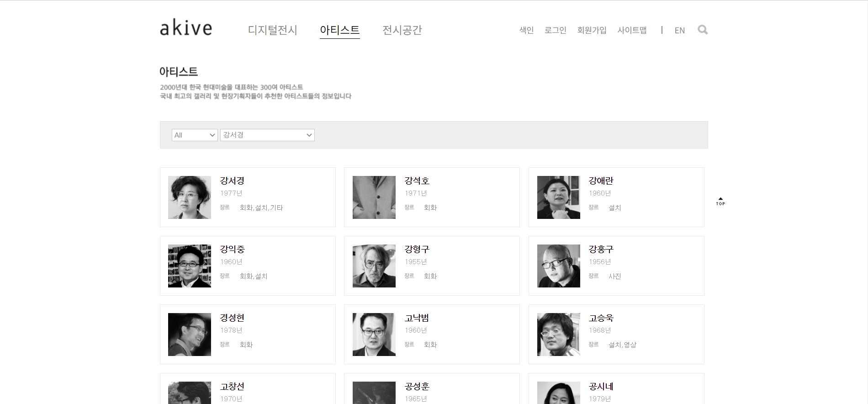Click the 회원가입 link
This screenshot has height=404, width=868.
point(592,30)
